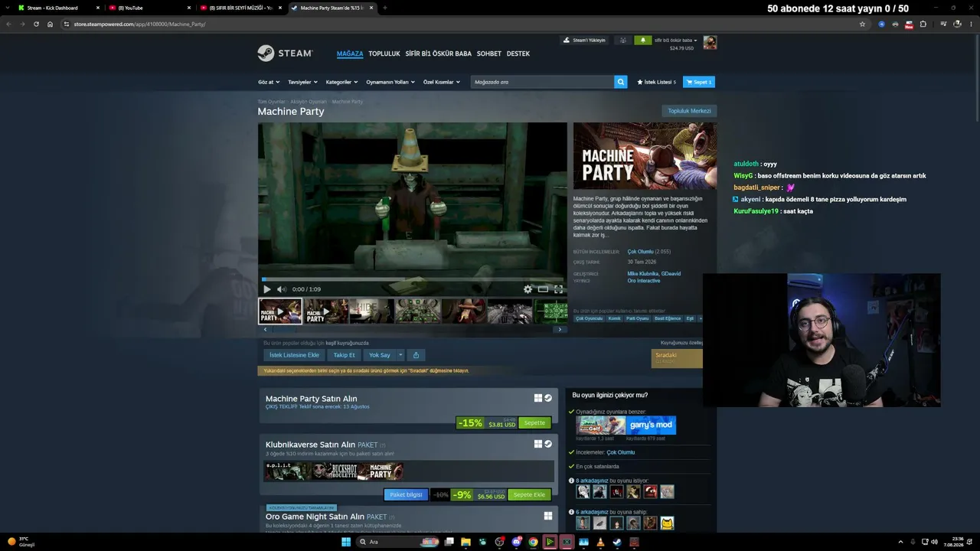Click the page vertical scrollbar
This screenshot has width=980, height=551.
click(975, 77)
